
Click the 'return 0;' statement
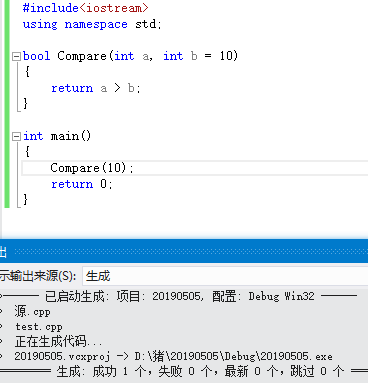click(82, 184)
